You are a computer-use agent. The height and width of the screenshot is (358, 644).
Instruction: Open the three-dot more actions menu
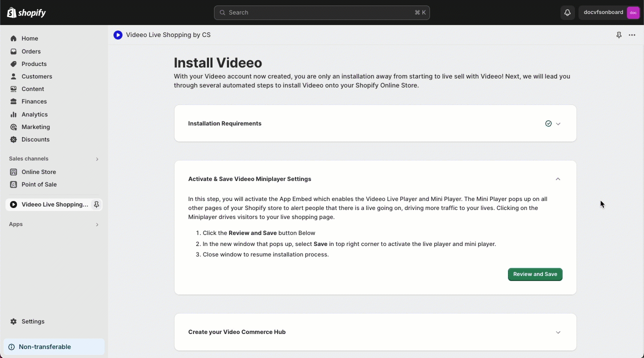[x=632, y=35]
